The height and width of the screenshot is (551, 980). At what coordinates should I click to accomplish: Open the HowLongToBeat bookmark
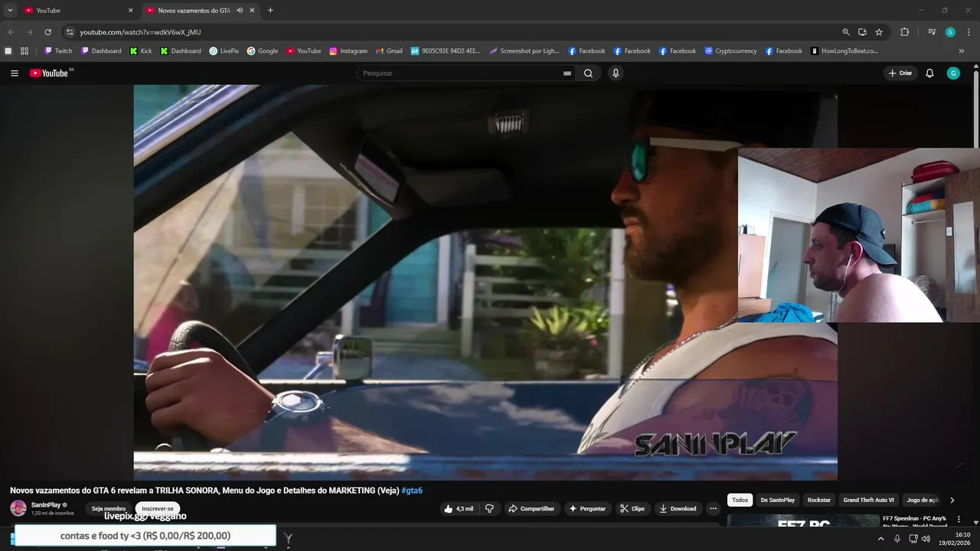pos(844,51)
